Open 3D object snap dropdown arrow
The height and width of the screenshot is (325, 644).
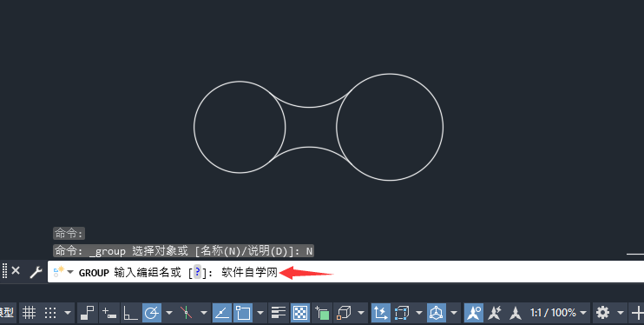point(361,313)
